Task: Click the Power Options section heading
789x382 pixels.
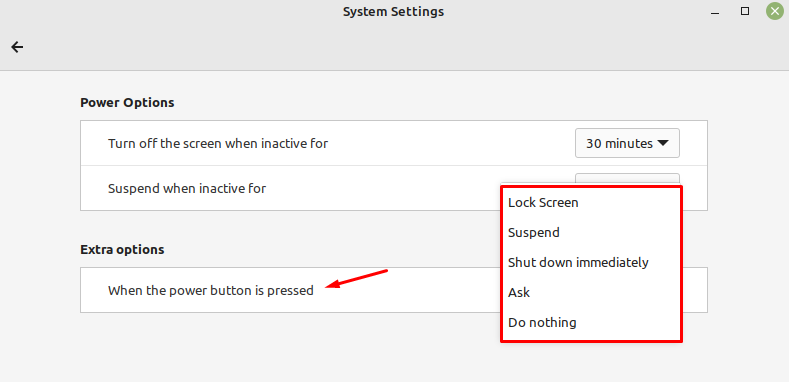Action: (x=127, y=103)
